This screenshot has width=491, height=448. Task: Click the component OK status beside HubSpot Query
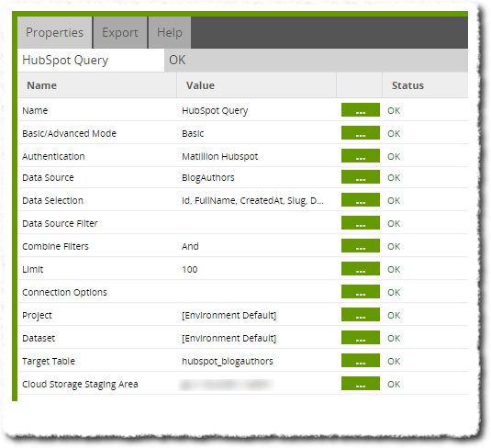click(177, 61)
